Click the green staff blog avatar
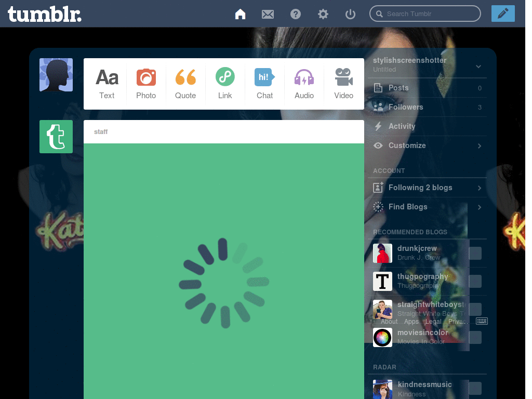 click(x=56, y=137)
